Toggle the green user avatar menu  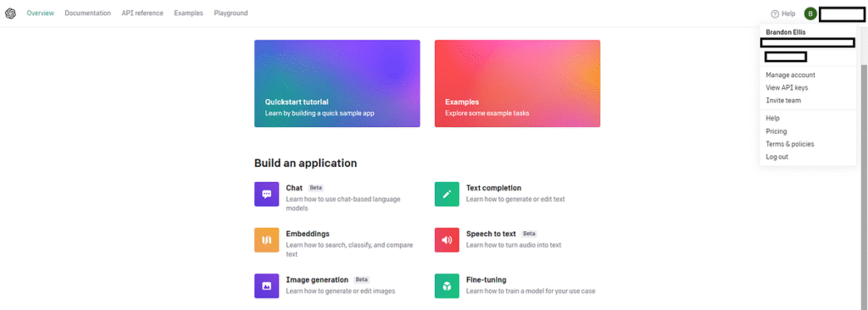click(x=810, y=14)
